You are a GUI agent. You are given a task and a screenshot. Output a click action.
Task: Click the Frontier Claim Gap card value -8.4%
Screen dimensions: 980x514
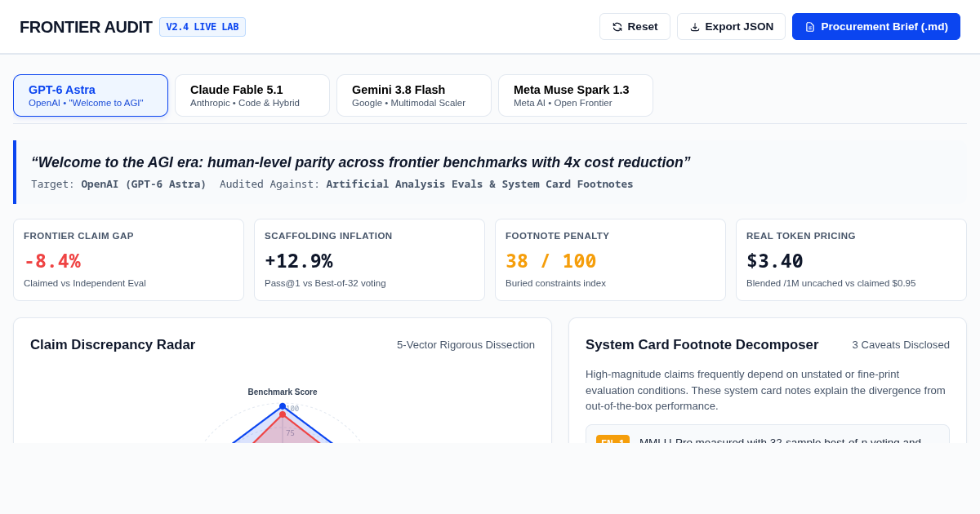52,261
